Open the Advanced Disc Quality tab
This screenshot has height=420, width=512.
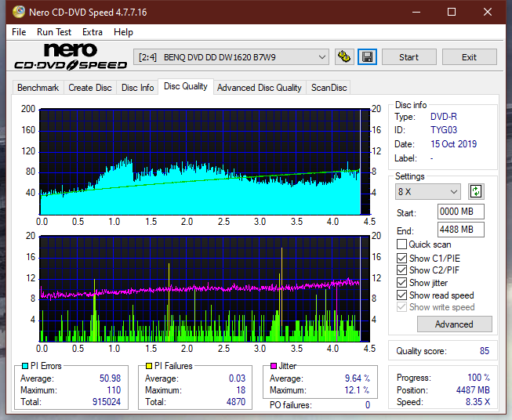click(260, 88)
